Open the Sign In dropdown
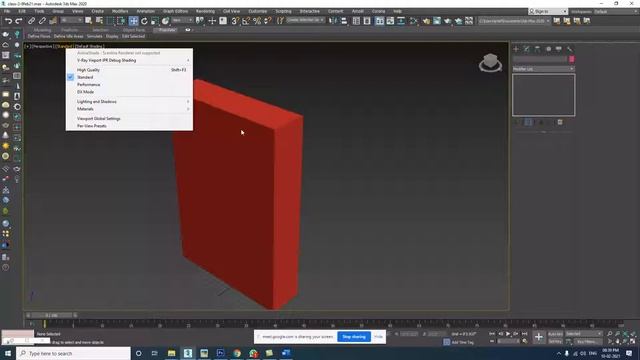This screenshot has height=360, width=640. click(548, 11)
